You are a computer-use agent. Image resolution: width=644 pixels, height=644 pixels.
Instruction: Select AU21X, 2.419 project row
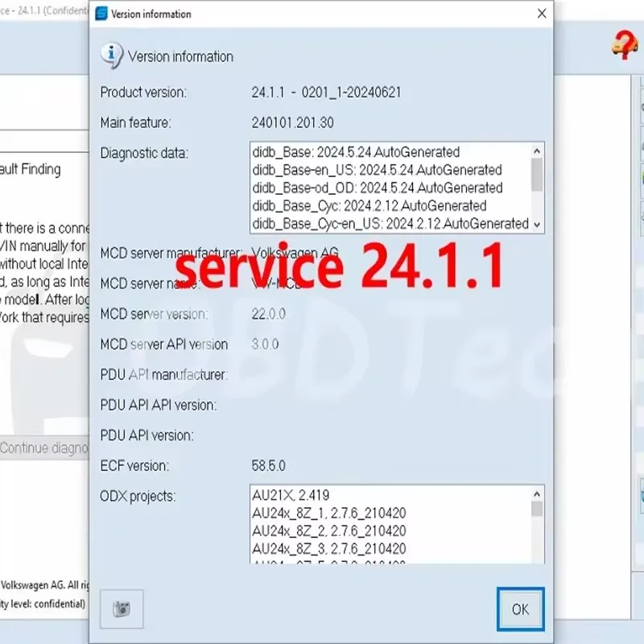point(291,495)
